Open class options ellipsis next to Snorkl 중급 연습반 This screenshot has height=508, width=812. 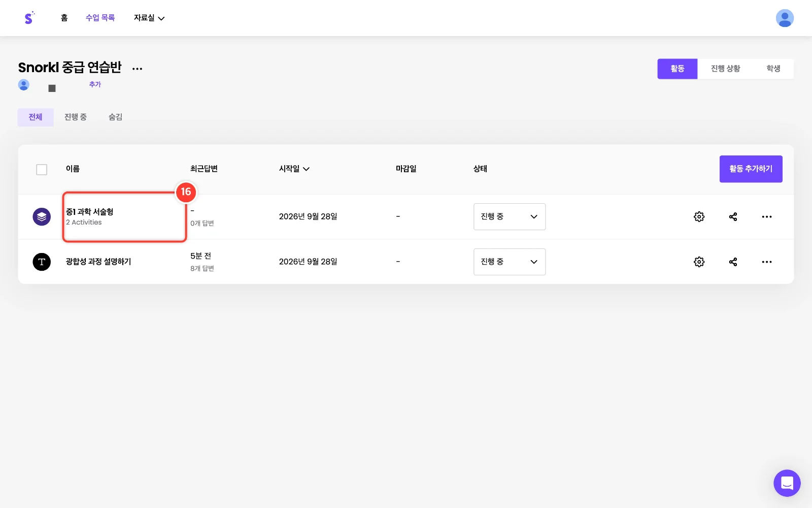(x=137, y=69)
